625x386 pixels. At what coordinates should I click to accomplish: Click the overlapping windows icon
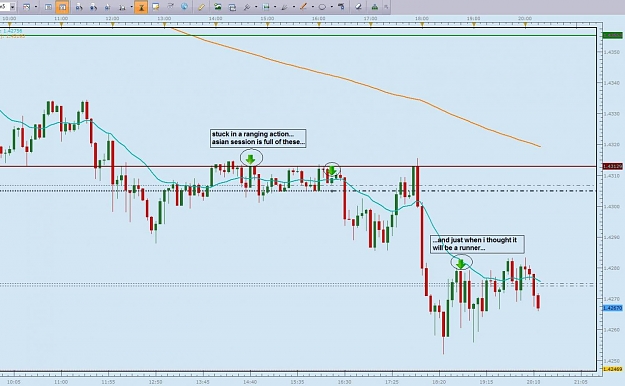(x=232, y=7)
